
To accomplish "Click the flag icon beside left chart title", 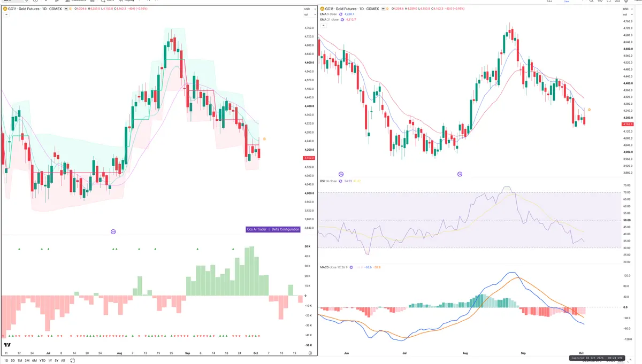I will tap(65, 9).
